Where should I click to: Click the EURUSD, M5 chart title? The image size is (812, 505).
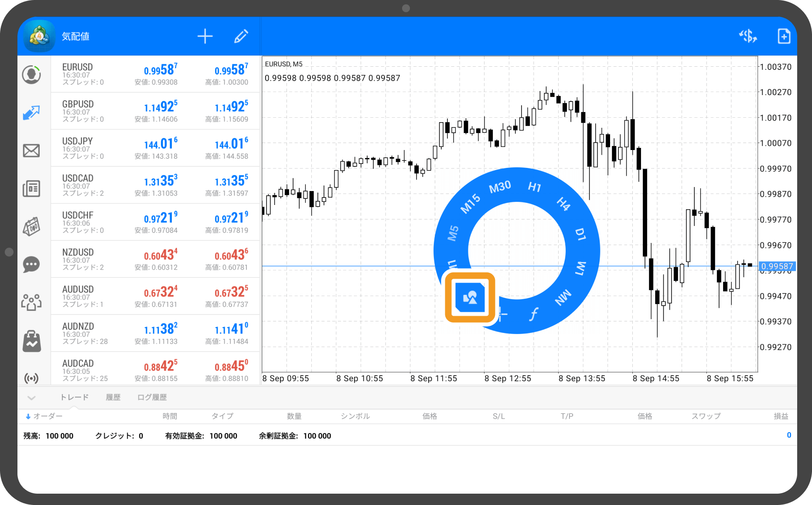tap(283, 64)
